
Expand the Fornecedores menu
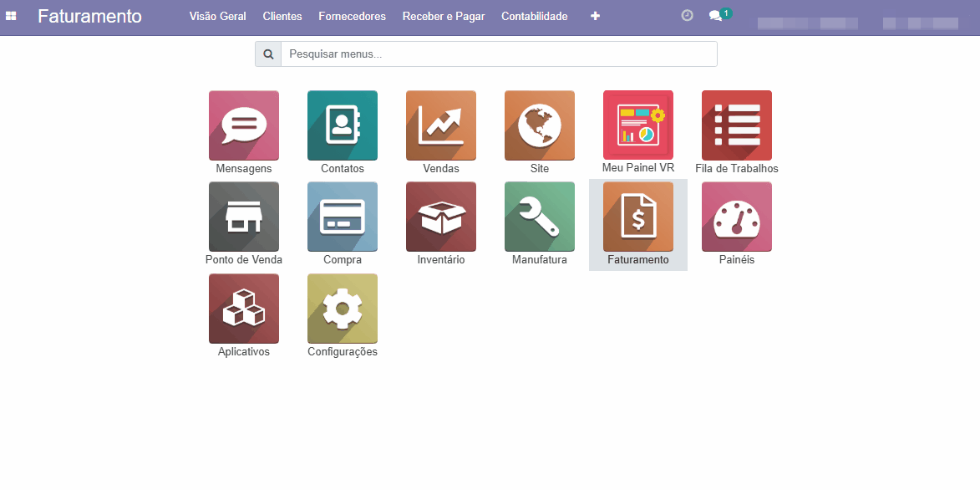(x=352, y=16)
